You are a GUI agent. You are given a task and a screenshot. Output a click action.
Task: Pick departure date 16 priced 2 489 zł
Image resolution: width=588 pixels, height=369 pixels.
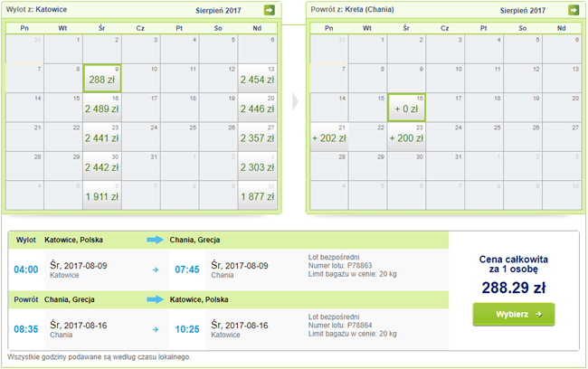click(103, 108)
